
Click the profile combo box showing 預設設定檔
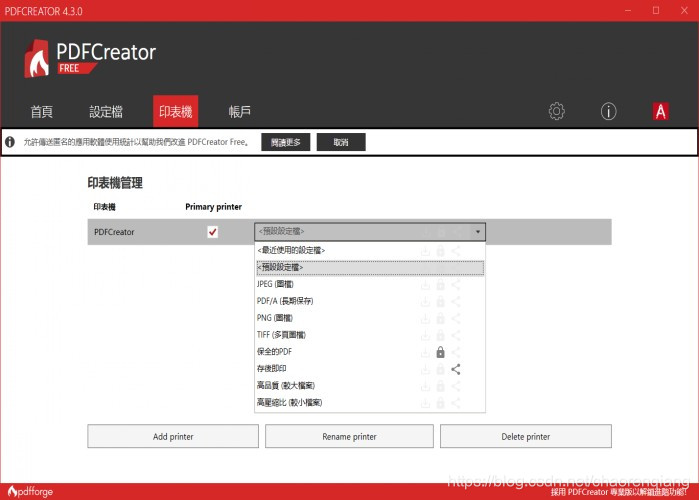click(x=370, y=232)
